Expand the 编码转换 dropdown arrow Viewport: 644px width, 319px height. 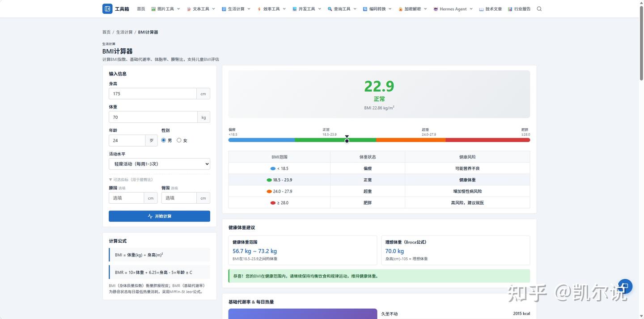tap(390, 9)
